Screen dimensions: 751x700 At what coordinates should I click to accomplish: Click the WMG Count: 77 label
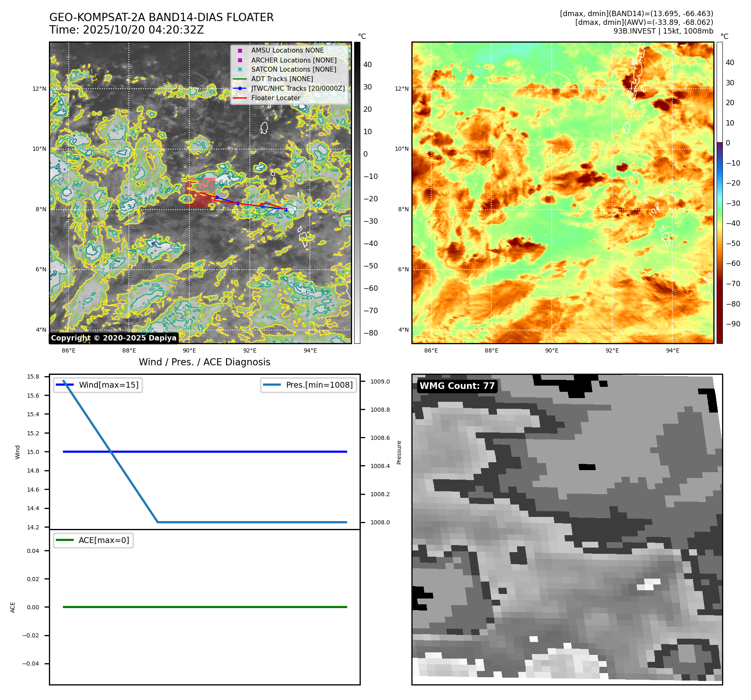457,386
